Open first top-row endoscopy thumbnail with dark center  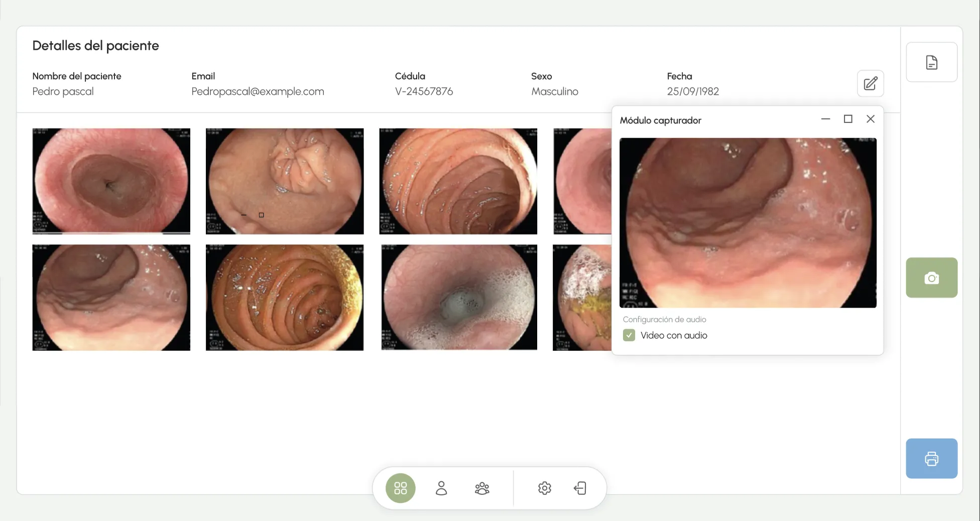pos(111,181)
